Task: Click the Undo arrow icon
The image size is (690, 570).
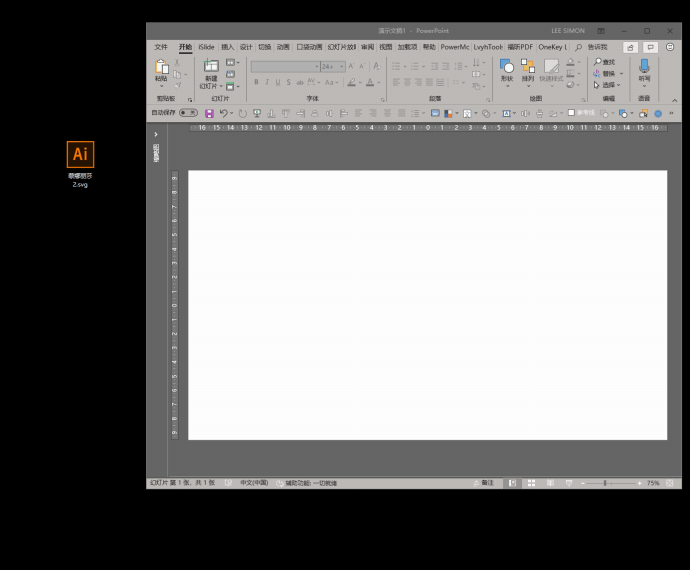Action: point(224,113)
